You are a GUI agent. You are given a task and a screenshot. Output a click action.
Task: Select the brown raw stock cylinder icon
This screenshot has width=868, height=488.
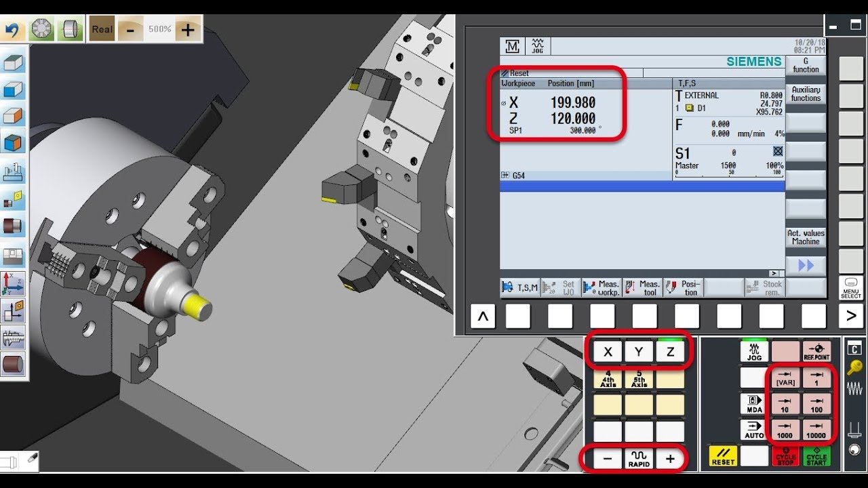(14, 363)
